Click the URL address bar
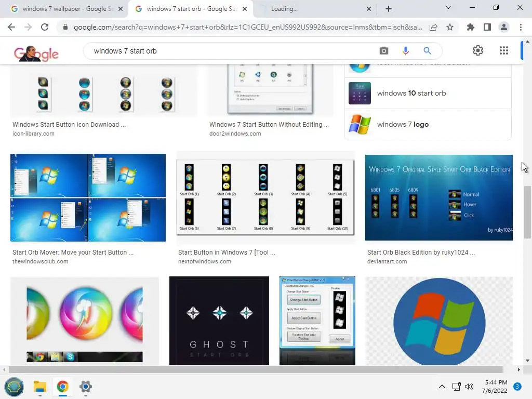The image size is (532, 399). click(x=248, y=27)
